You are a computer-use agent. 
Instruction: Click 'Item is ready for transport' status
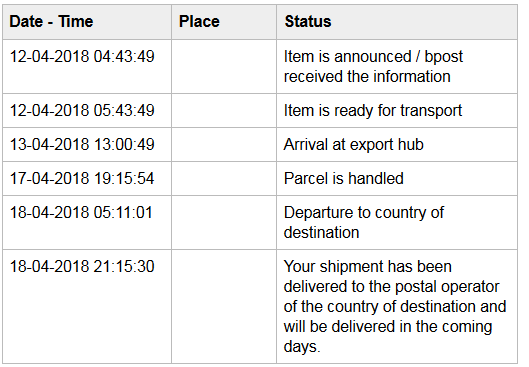[x=373, y=111]
